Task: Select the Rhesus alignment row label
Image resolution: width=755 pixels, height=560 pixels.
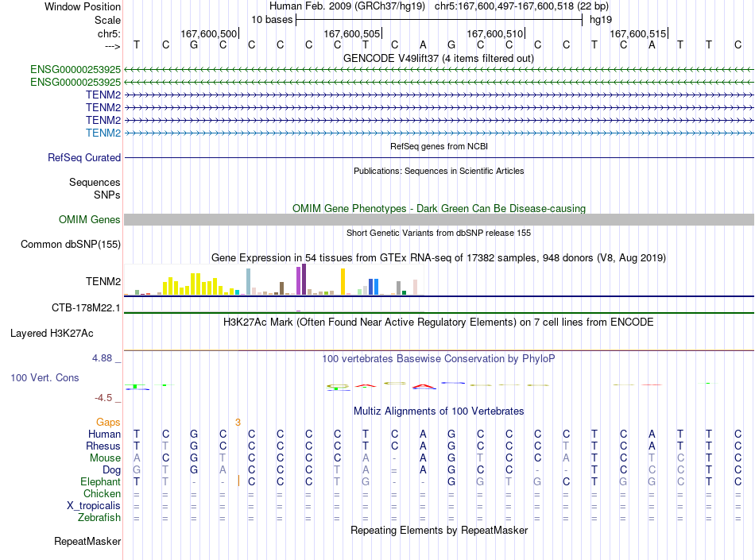Action: point(103,446)
